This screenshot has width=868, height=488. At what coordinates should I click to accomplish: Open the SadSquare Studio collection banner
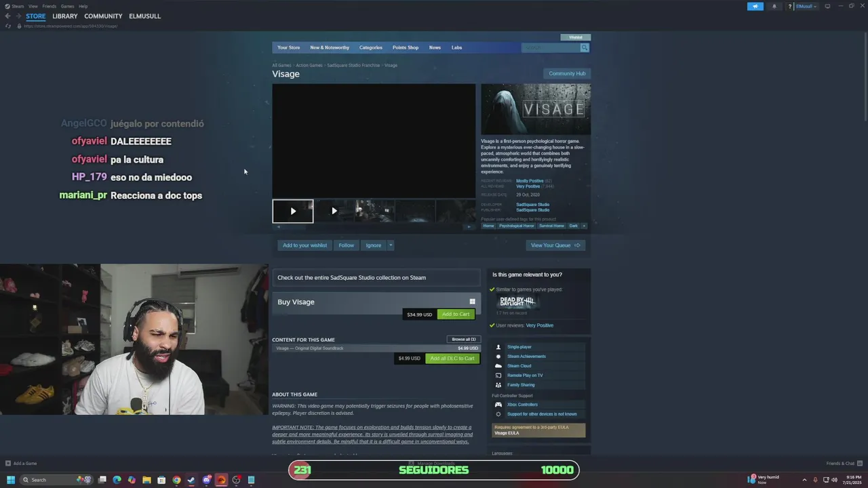376,277
